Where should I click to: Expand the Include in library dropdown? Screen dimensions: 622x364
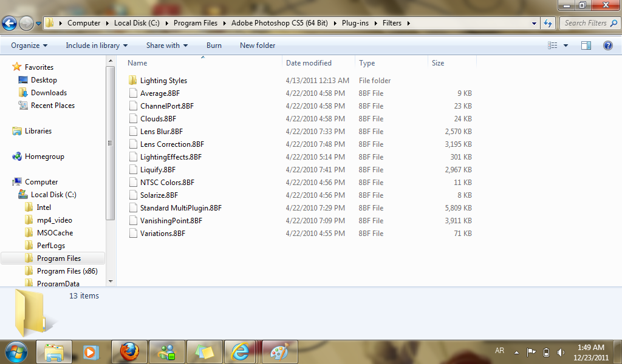97,45
